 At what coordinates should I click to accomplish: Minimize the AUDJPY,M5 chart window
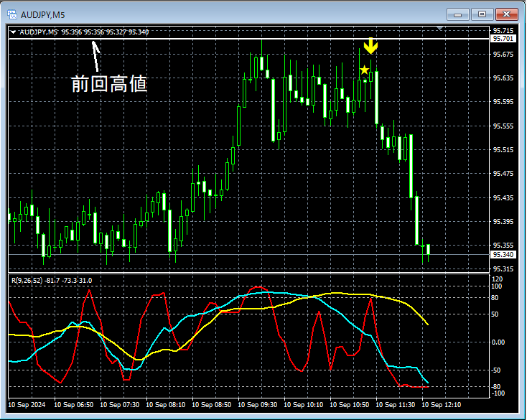[x=458, y=14]
